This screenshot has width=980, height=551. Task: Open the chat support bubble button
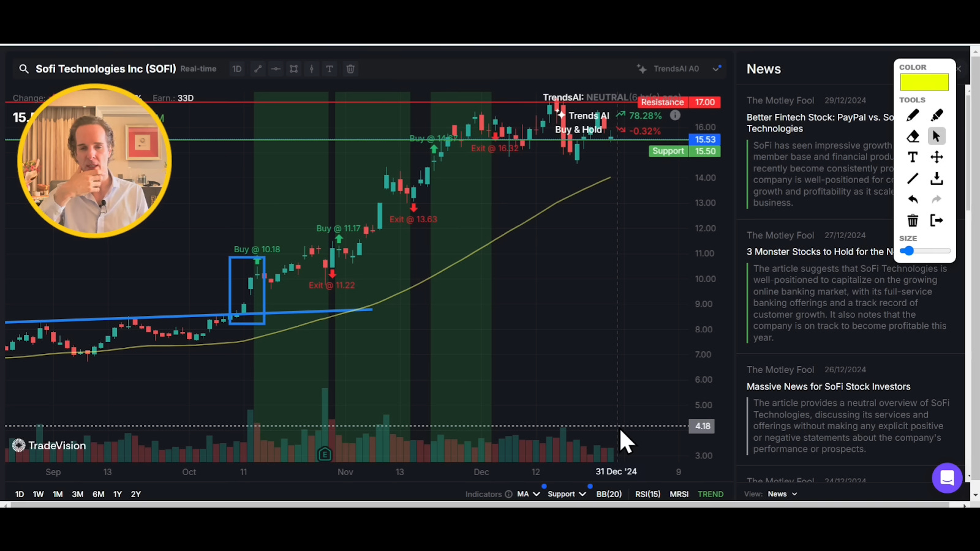(x=947, y=478)
